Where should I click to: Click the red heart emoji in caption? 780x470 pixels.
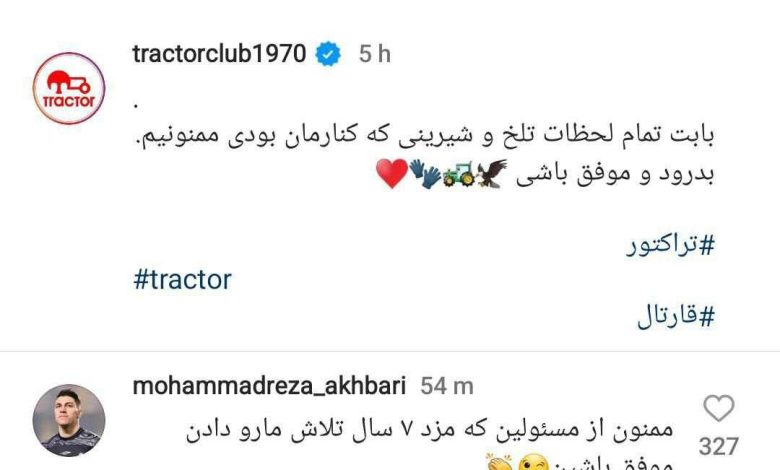(x=392, y=174)
